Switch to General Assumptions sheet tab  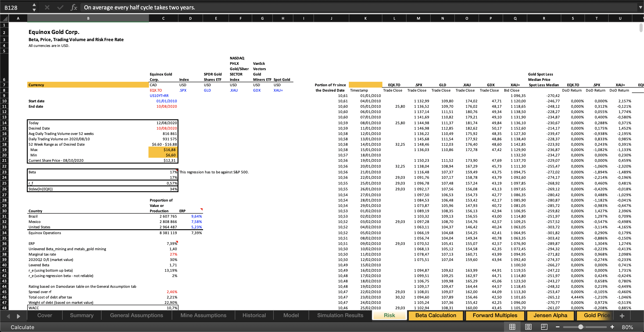pyautogui.click(x=136, y=315)
